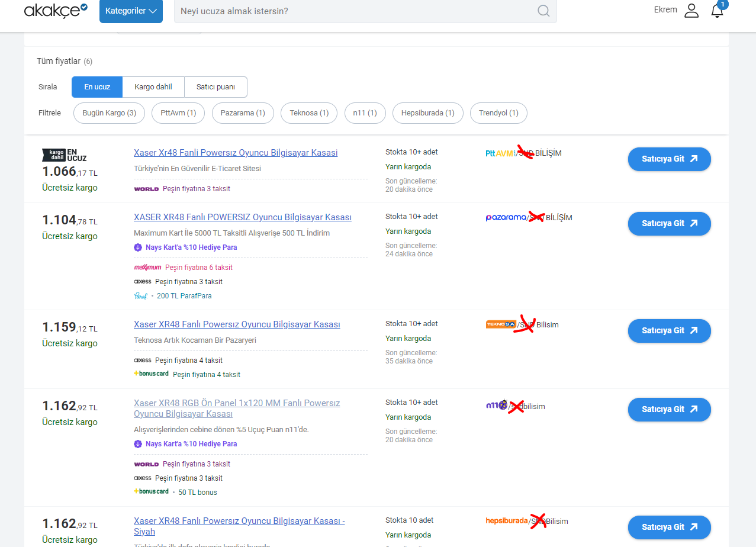Image resolution: width=756 pixels, height=547 pixels.
Task: Open PttAvm listing 'Xaser Xr48 Fanli Powersiz' link
Action: click(x=236, y=153)
